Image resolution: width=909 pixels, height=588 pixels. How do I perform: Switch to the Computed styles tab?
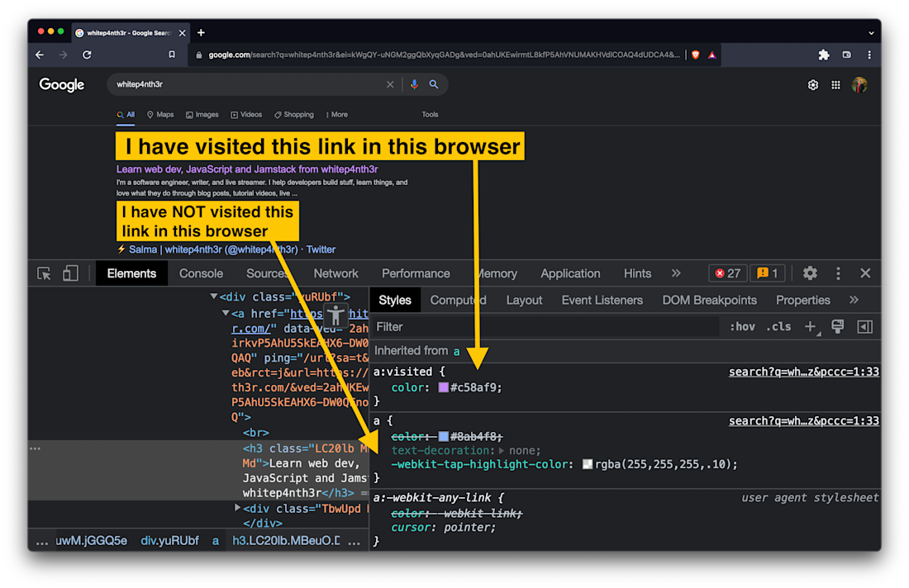coord(458,300)
